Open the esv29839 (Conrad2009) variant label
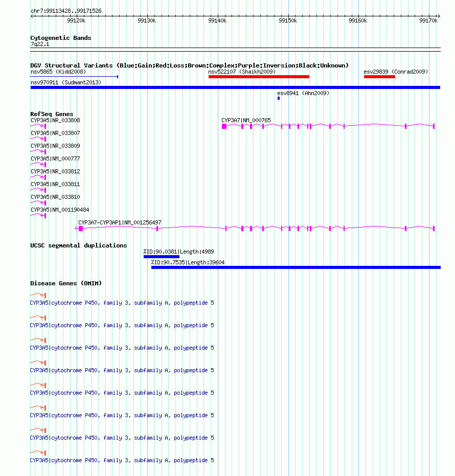455x476 pixels. pyautogui.click(x=396, y=72)
